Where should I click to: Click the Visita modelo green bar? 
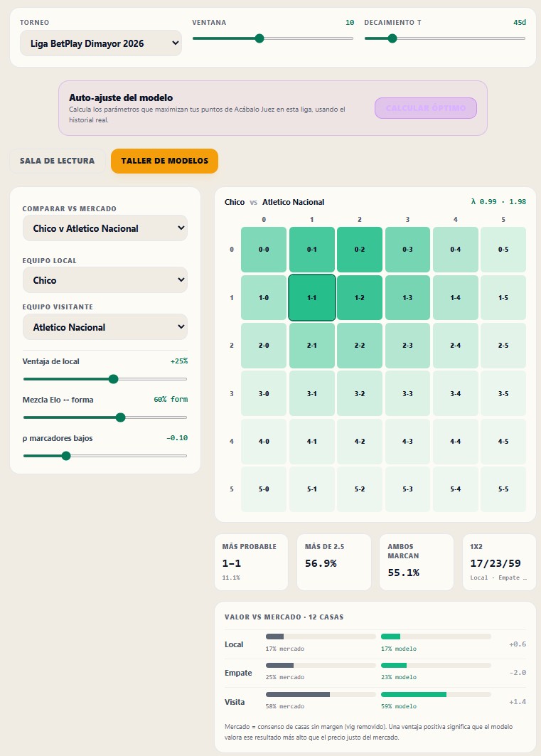click(x=414, y=695)
